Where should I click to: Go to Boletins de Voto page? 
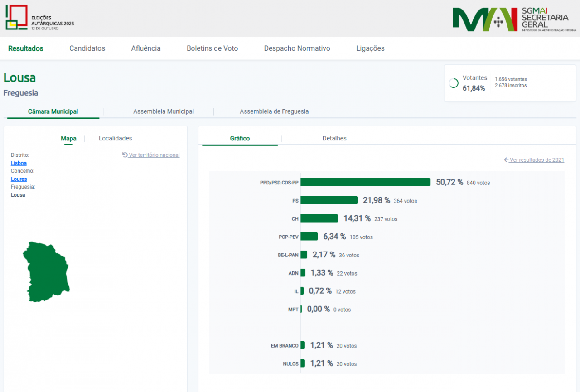click(x=212, y=48)
